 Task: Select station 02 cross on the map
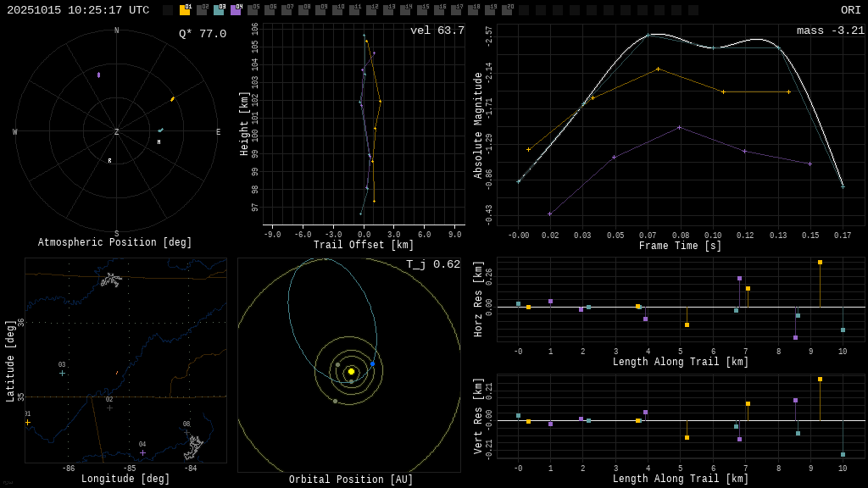[109, 408]
